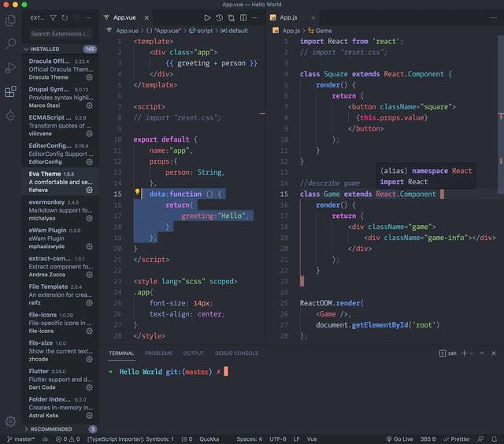Close the App.vue tab
Image resolution: width=504 pixels, height=444 pixels.
click(x=146, y=17)
